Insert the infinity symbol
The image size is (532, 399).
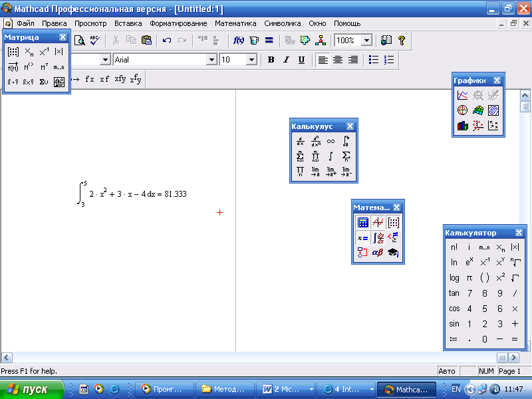pyautogui.click(x=331, y=141)
